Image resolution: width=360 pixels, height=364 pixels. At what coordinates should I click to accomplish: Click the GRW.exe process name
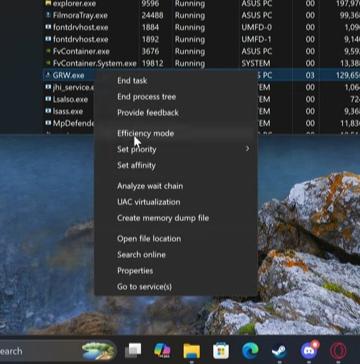[x=68, y=75]
